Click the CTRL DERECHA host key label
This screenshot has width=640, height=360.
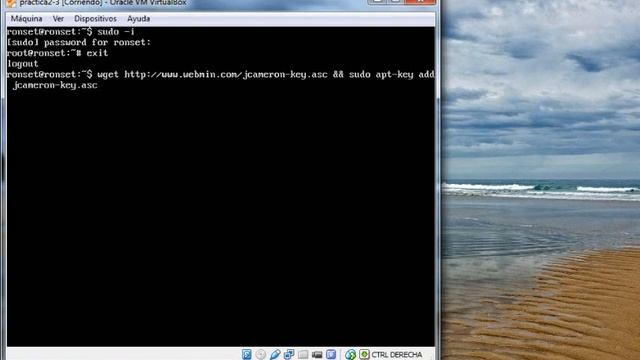point(396,355)
